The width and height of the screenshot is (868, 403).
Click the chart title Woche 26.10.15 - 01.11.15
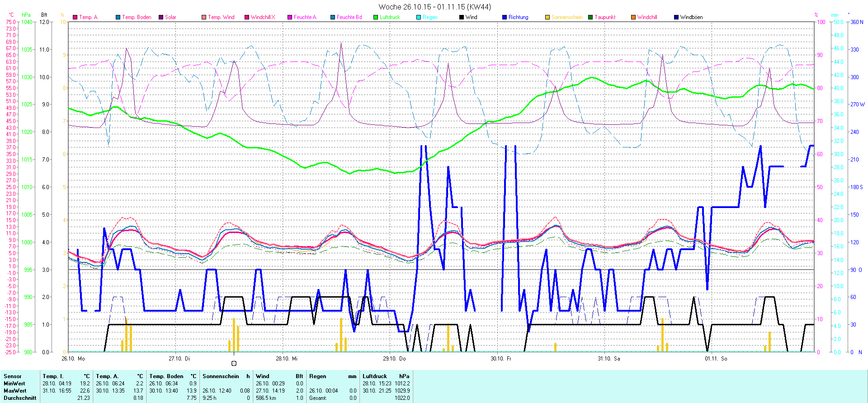click(434, 7)
